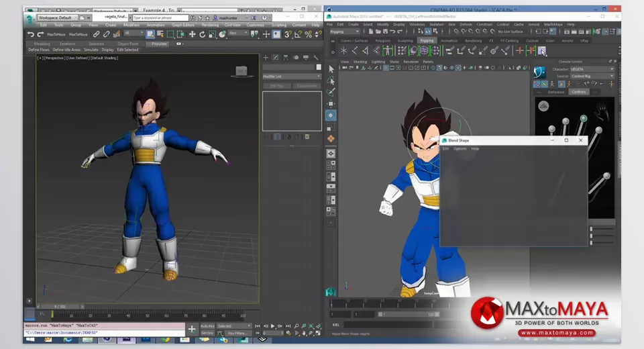Click the Set Key button
The height and width of the screenshot is (349, 644).
coord(207,333)
